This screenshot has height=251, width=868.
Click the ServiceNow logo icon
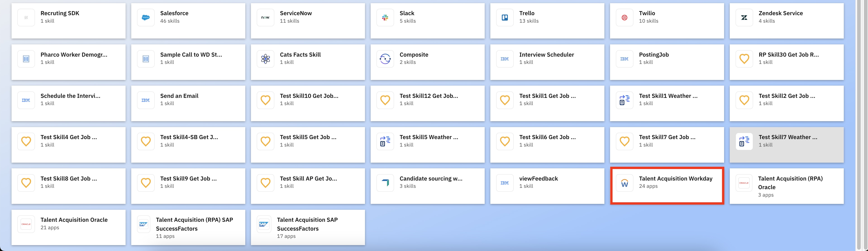pyautogui.click(x=265, y=17)
